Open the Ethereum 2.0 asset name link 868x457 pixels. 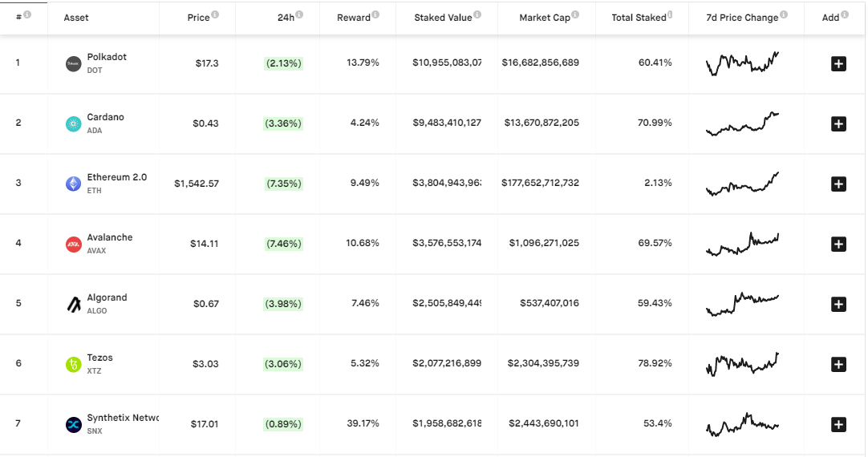(117, 177)
